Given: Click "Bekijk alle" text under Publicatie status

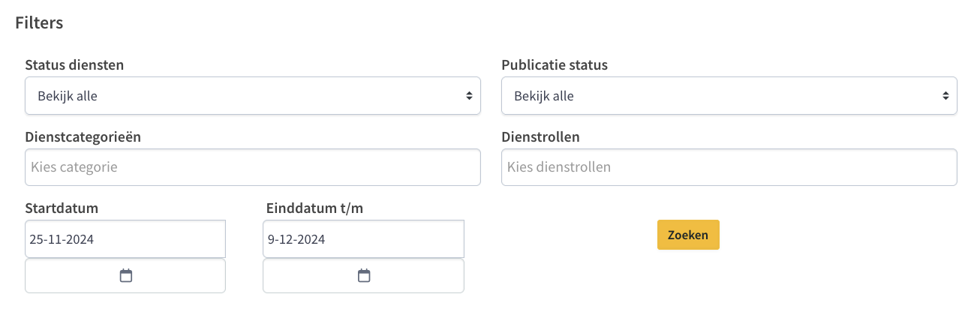Looking at the screenshot, I should [544, 96].
